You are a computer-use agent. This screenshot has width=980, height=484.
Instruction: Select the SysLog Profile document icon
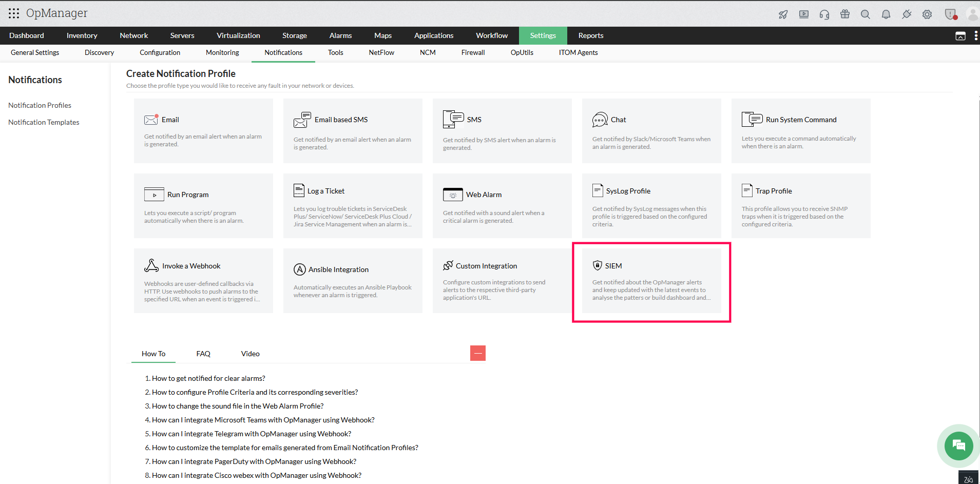tap(598, 190)
